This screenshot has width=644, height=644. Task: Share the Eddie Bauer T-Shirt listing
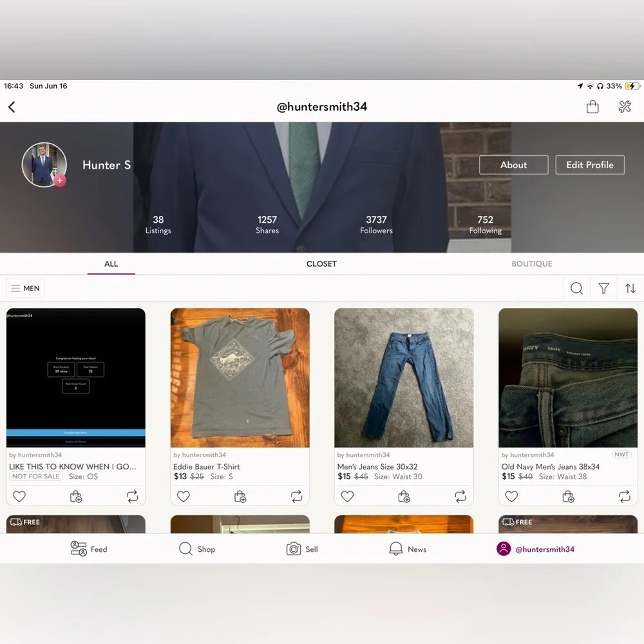coord(296,497)
